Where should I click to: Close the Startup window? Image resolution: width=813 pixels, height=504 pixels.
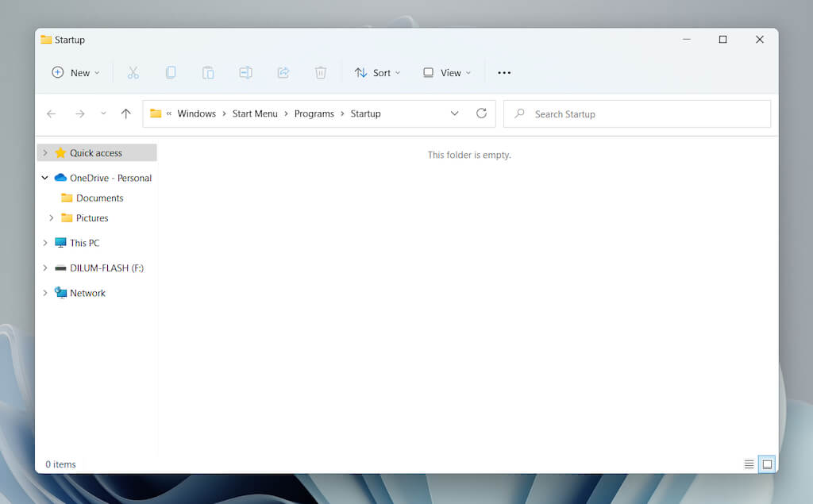pyautogui.click(x=760, y=40)
